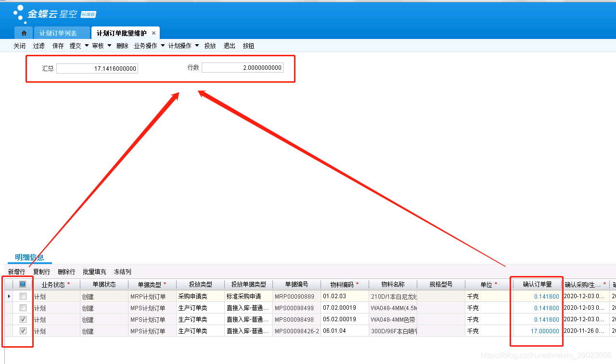Viewport: 616px width, 364px height.
Task: Expand the 提交 dropdown arrow
Action: 87,46
